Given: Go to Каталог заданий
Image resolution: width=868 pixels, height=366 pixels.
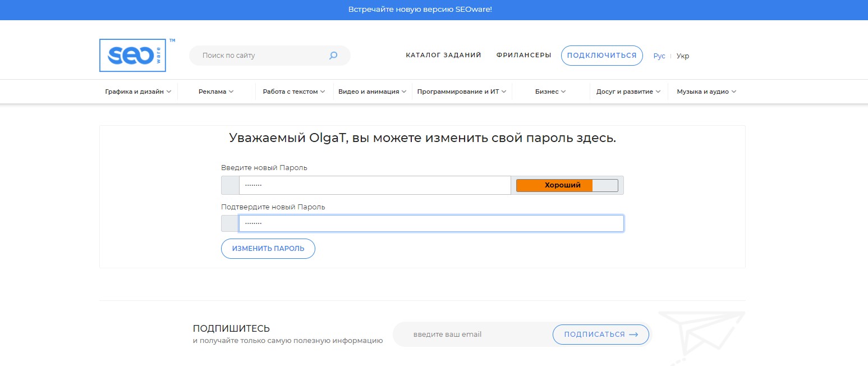Looking at the screenshot, I should [443, 56].
